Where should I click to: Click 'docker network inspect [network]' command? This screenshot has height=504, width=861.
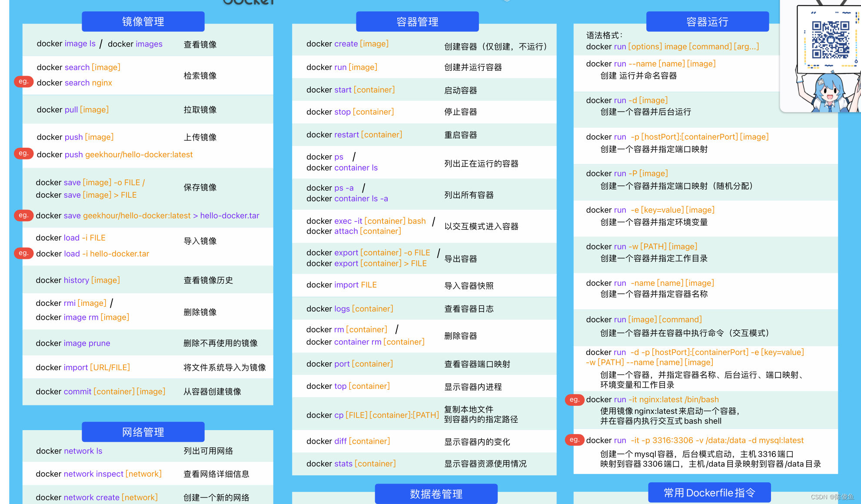[x=99, y=474]
